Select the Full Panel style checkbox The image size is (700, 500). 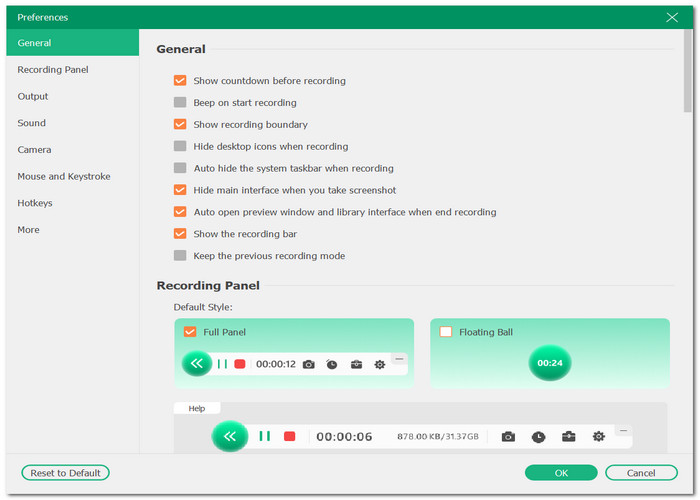[x=190, y=332]
